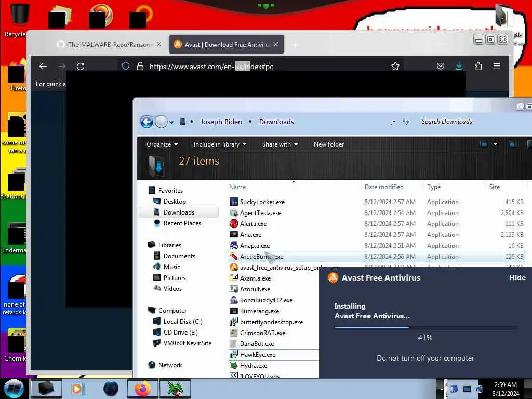This screenshot has height=399, width=532.
Task: Click the padlock site info icon
Action: 140,66
